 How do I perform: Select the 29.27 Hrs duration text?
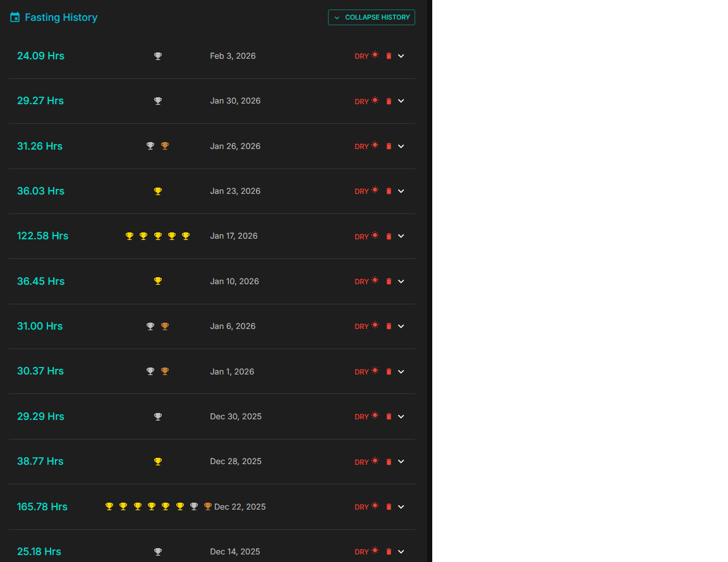pos(40,100)
